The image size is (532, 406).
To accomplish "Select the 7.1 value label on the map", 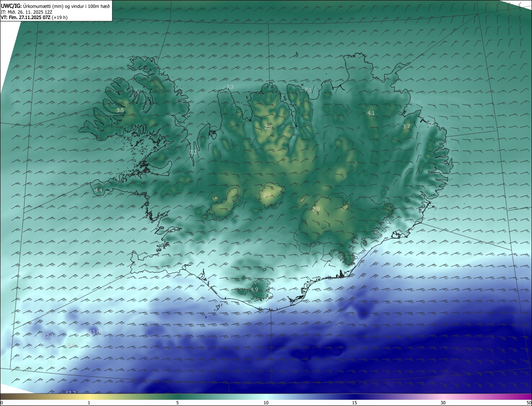I will coord(308,90).
